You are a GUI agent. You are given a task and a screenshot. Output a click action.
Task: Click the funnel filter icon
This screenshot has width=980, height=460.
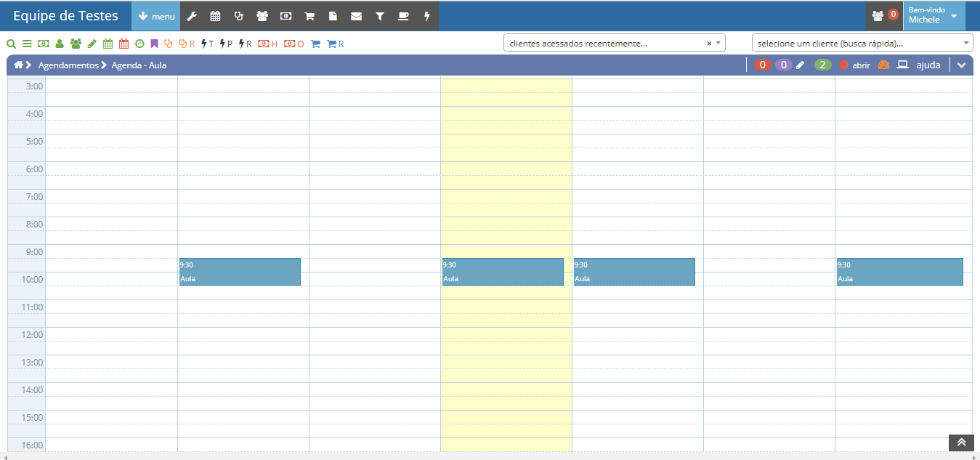pyautogui.click(x=379, y=16)
